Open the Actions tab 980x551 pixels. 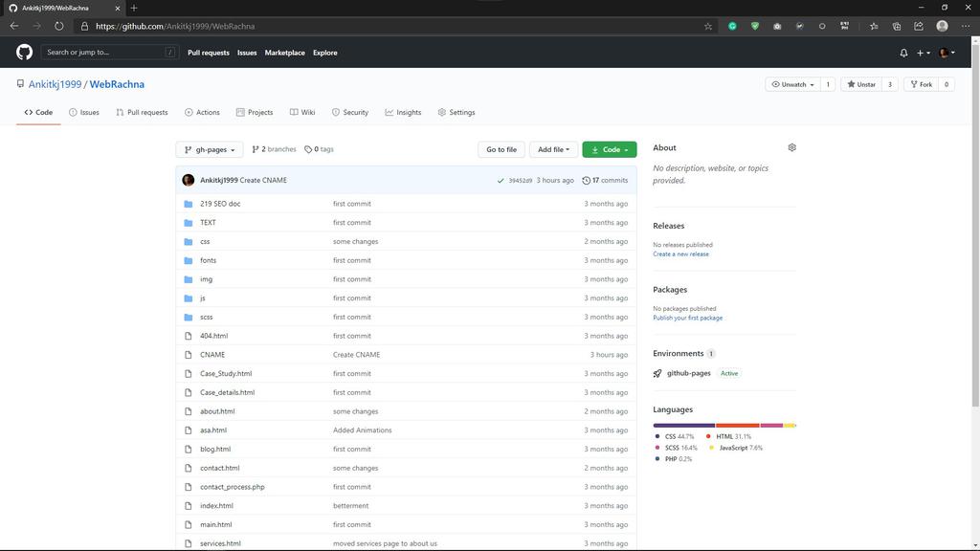pos(202,113)
